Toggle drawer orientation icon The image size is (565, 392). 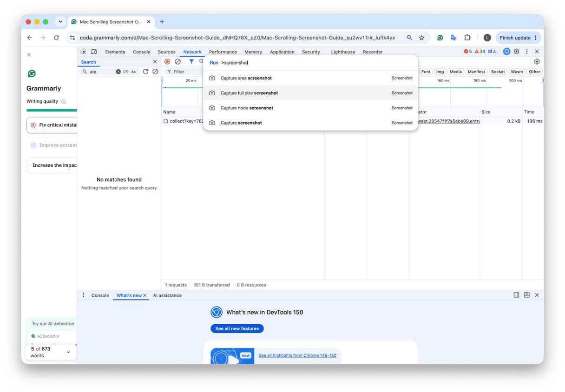[516, 295]
